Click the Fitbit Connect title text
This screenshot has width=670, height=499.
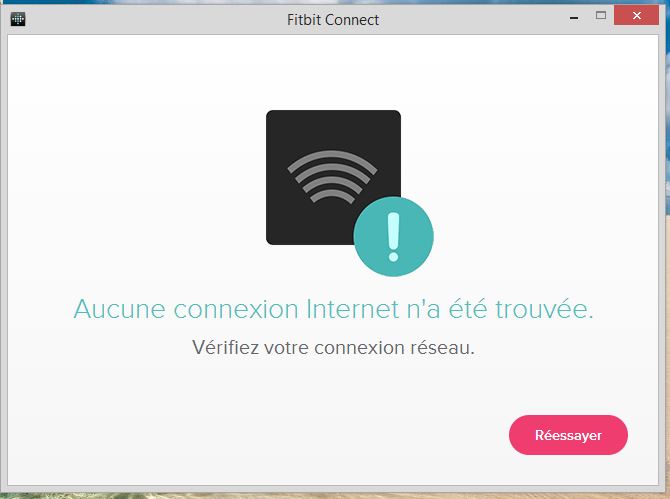[x=333, y=20]
